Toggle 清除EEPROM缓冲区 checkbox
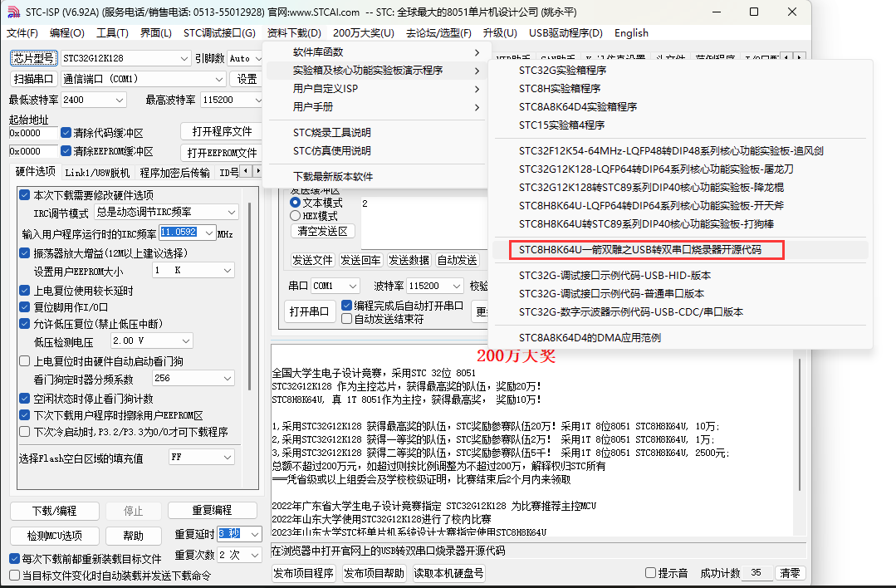This screenshot has width=896, height=588. point(66,151)
